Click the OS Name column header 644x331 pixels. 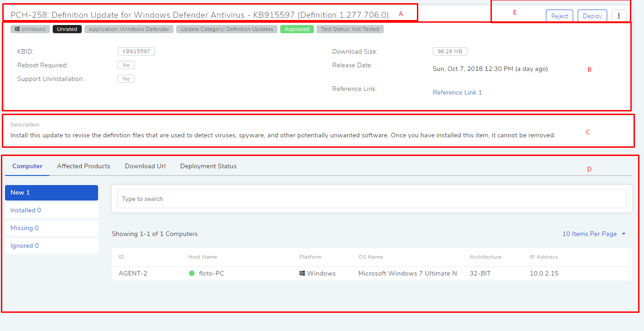371,257
